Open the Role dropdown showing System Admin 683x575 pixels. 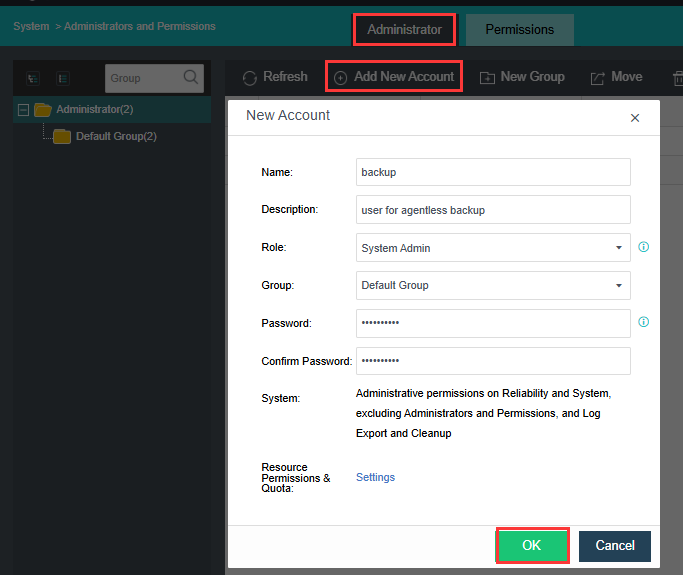[x=493, y=248]
